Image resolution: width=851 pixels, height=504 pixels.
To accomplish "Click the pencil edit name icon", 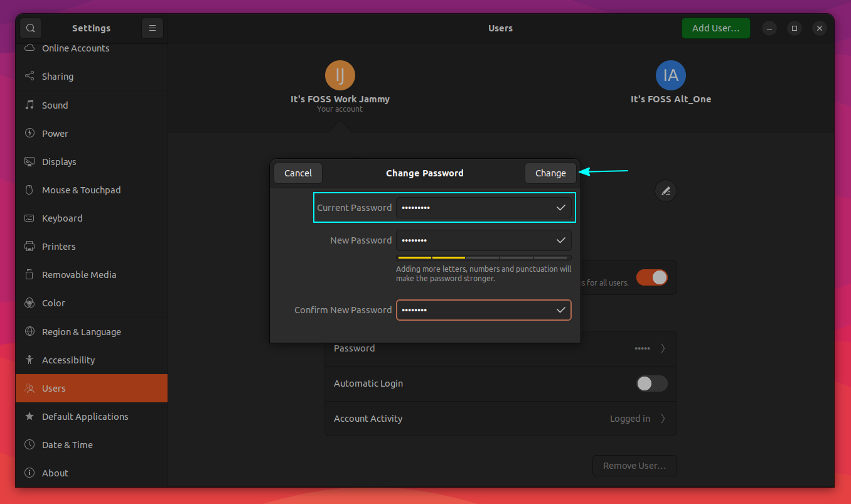I will click(666, 191).
